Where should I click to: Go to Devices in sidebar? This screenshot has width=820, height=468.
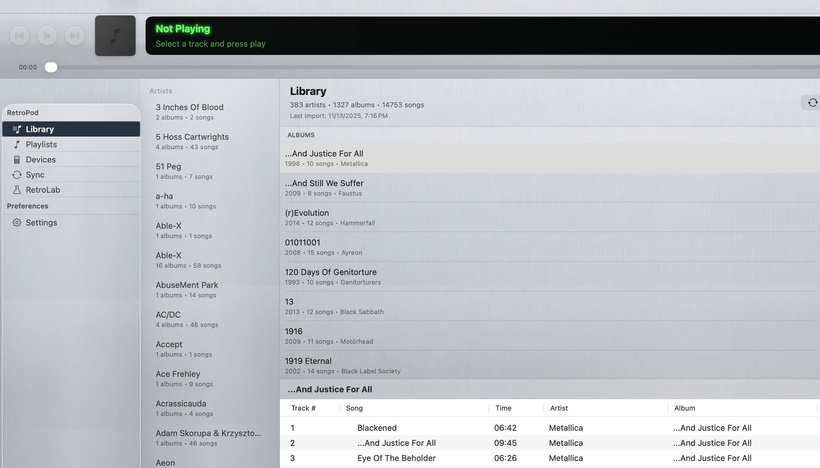point(40,159)
